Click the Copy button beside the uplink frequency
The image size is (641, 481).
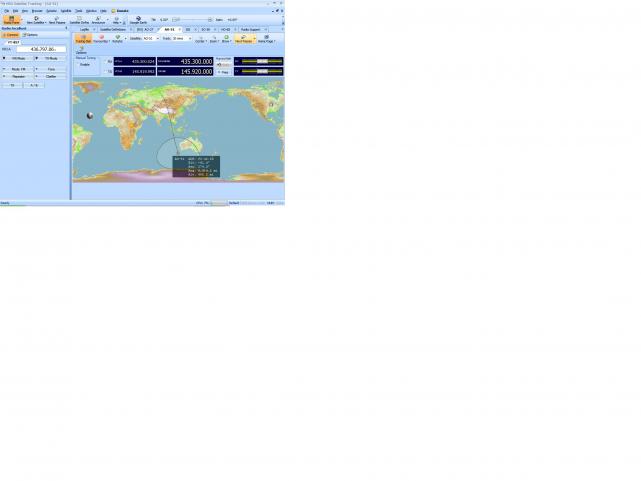pyautogui.click(x=223, y=72)
